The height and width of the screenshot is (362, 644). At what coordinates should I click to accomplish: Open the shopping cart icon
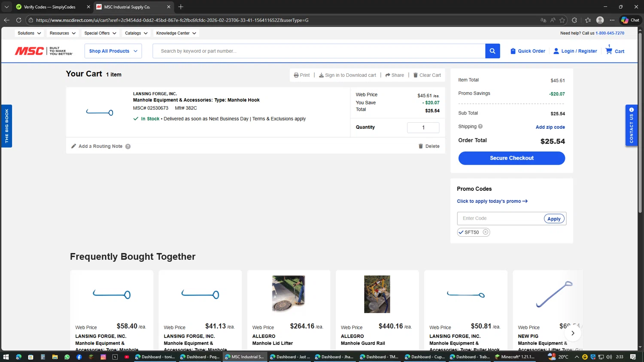[x=609, y=51]
